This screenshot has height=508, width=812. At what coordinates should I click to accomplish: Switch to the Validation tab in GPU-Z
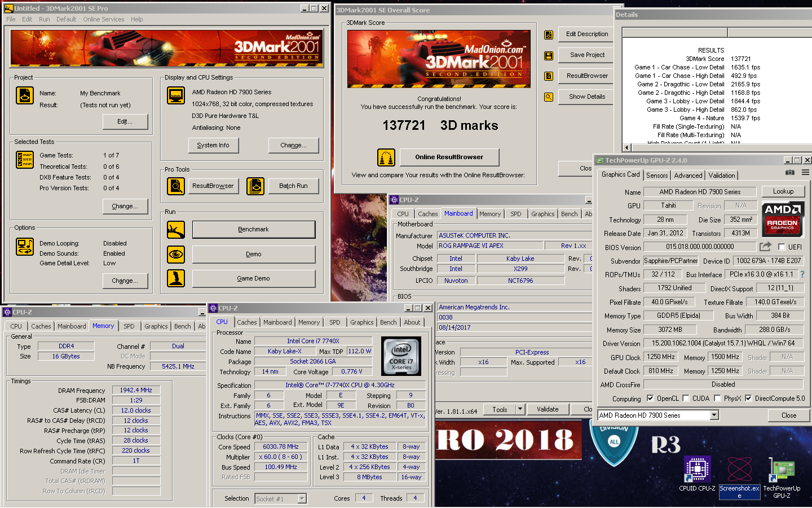click(x=722, y=176)
